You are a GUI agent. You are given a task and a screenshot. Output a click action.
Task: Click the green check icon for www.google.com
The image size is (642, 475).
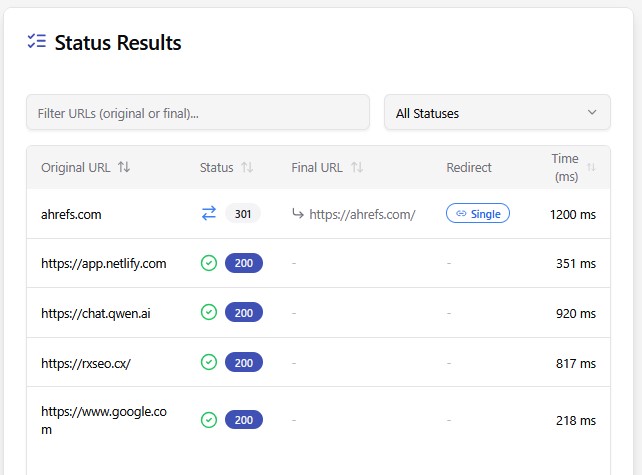pyautogui.click(x=209, y=420)
